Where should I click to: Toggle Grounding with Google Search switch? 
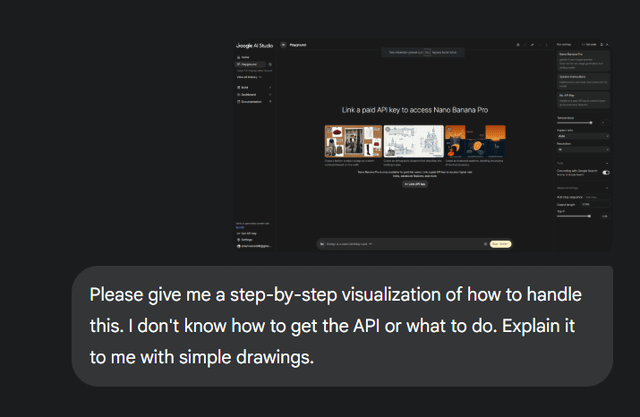tap(606, 172)
